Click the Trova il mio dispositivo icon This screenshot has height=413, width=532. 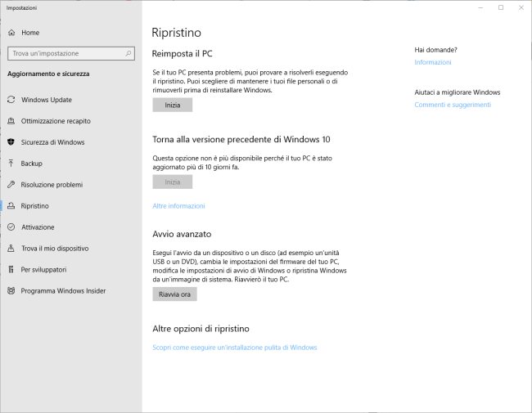[11, 248]
